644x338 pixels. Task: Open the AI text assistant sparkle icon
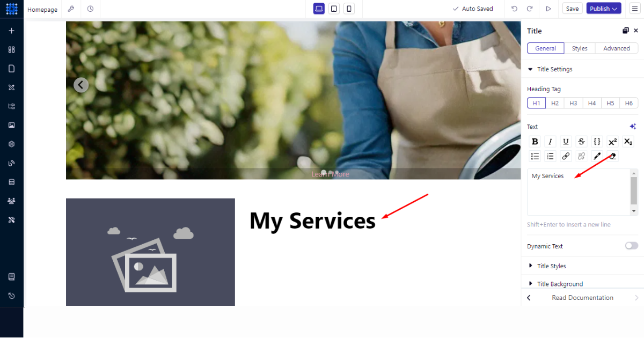[633, 127]
